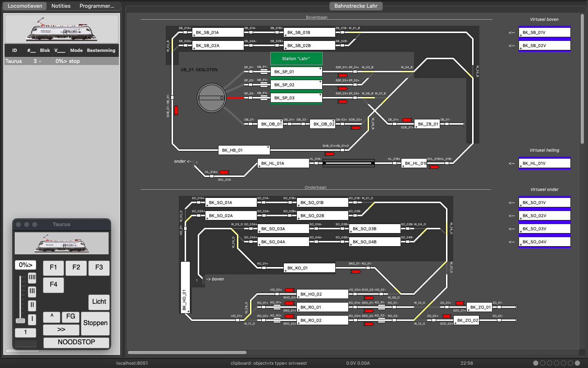The image size is (588, 368).
Task: Click the FG function group button
Action: click(71, 316)
